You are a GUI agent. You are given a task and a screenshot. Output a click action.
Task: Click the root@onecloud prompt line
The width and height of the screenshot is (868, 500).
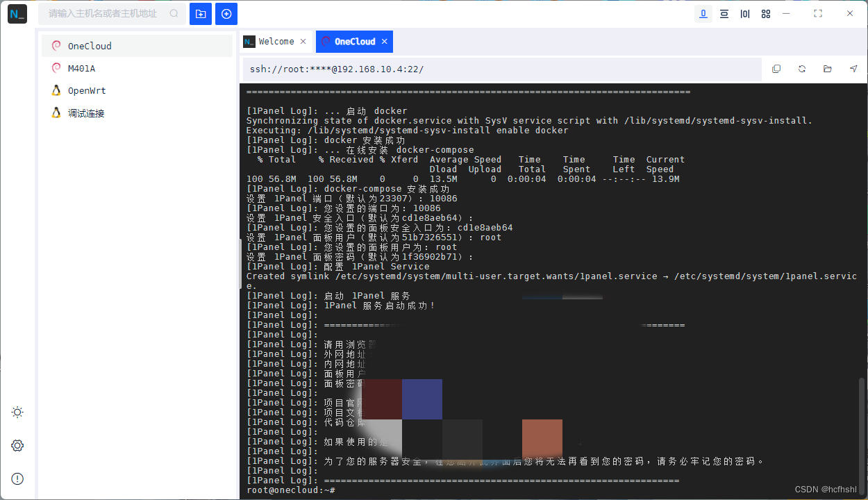pyautogui.click(x=291, y=490)
